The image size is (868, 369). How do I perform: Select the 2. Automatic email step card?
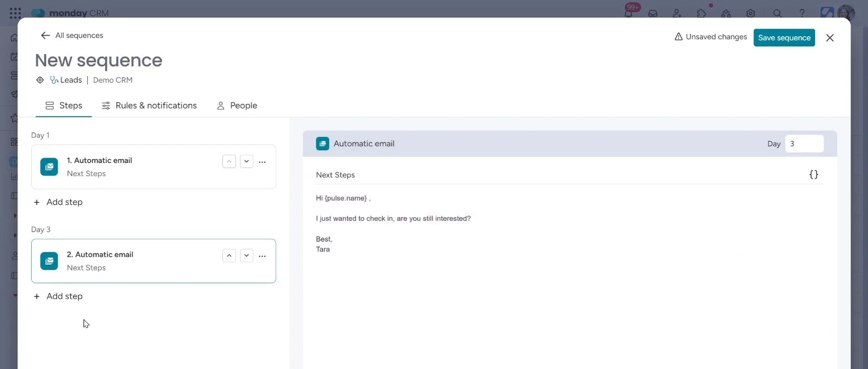tap(153, 261)
